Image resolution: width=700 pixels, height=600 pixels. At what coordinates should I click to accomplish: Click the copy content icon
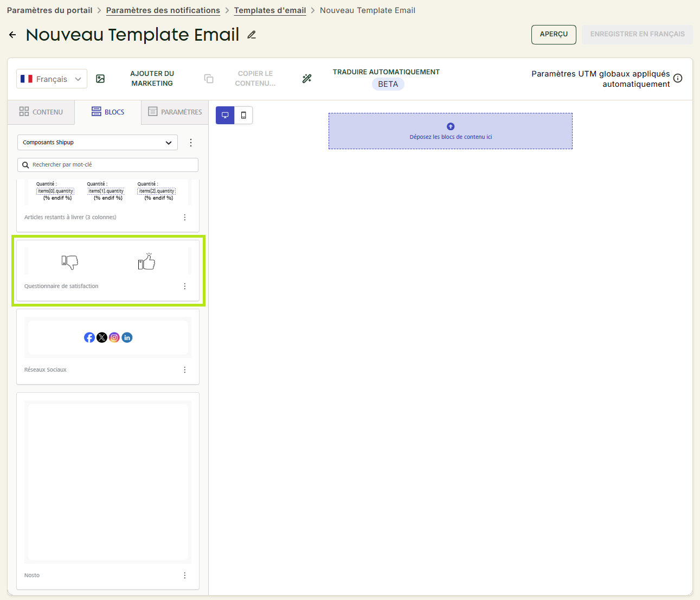point(209,79)
